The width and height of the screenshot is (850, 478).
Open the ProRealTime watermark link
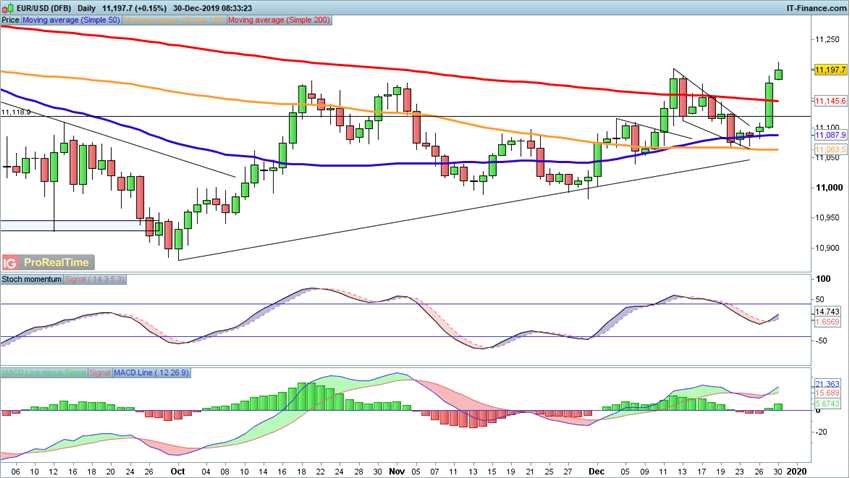click(56, 262)
